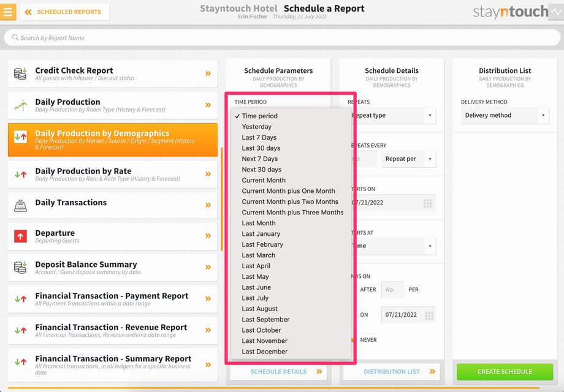Image resolution: width=564 pixels, height=392 pixels.
Task: Click chevron on Daily Production by Rate row
Action: pyautogui.click(x=208, y=175)
